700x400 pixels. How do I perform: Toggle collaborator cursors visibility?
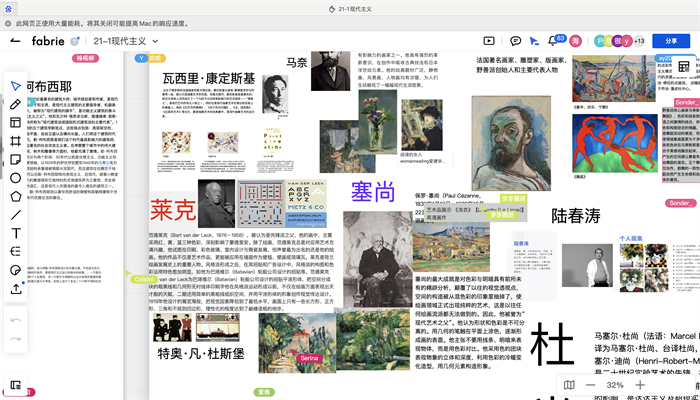[x=535, y=41]
